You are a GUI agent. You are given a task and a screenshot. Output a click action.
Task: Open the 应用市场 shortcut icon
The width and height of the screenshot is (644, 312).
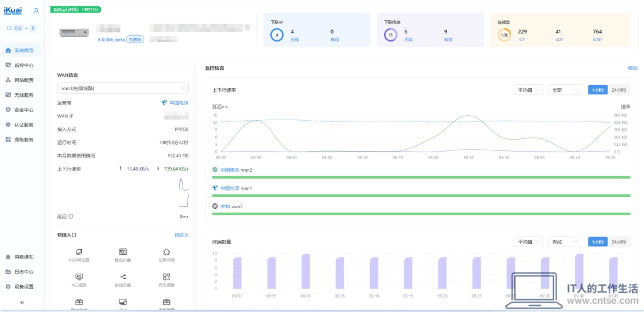click(x=166, y=252)
